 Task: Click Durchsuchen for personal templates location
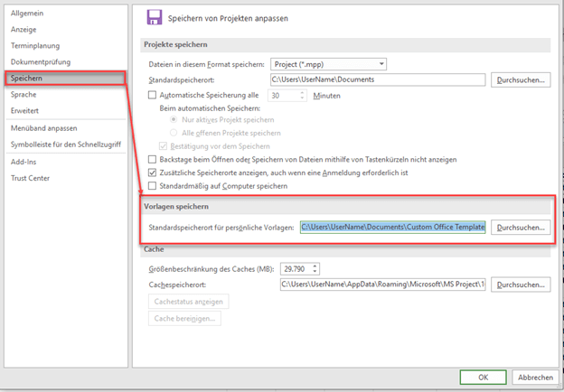(x=521, y=228)
